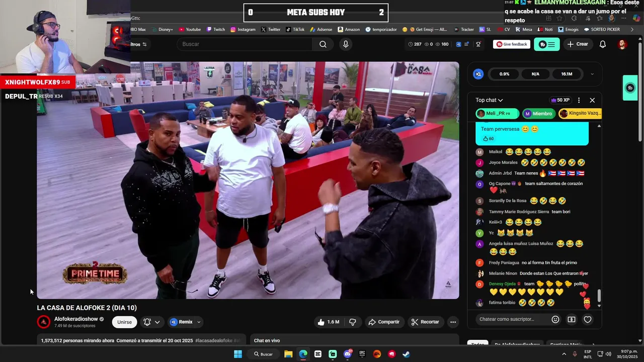Click the vidIQ list icon in header
Screen dimensions: 644x362
point(467,44)
